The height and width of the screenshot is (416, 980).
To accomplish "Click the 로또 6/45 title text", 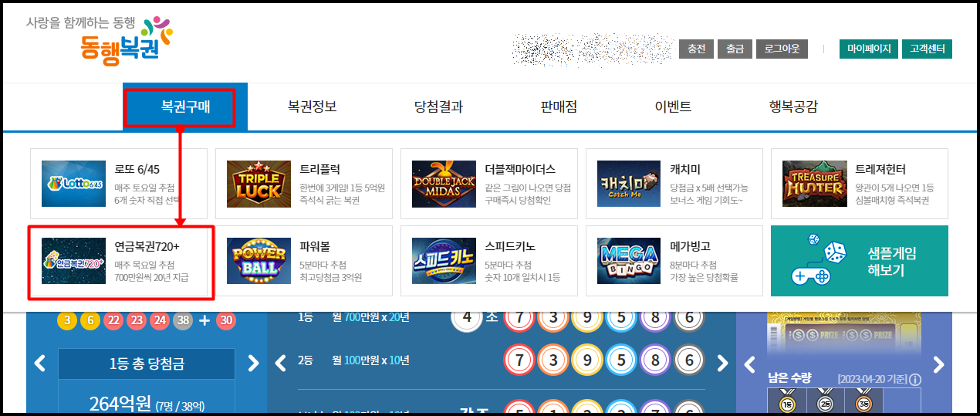I will [x=137, y=169].
